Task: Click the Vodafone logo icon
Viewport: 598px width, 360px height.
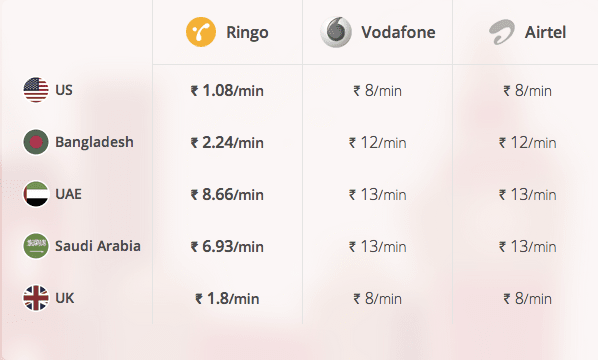Action: pyautogui.click(x=336, y=32)
